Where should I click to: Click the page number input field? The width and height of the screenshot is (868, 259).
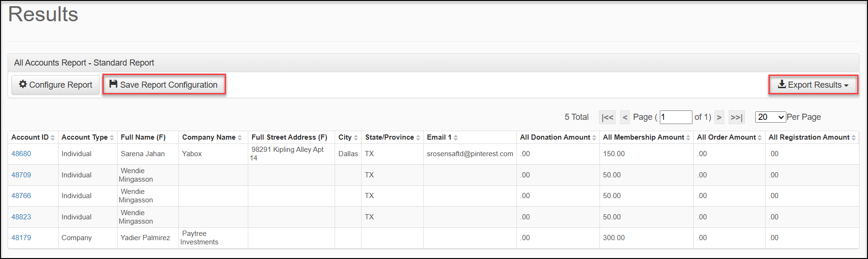(x=676, y=117)
